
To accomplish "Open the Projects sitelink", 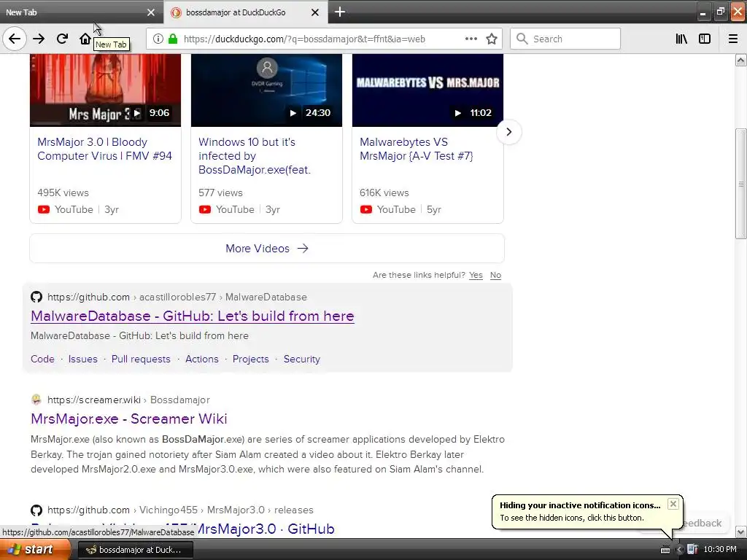I will click(x=251, y=359).
